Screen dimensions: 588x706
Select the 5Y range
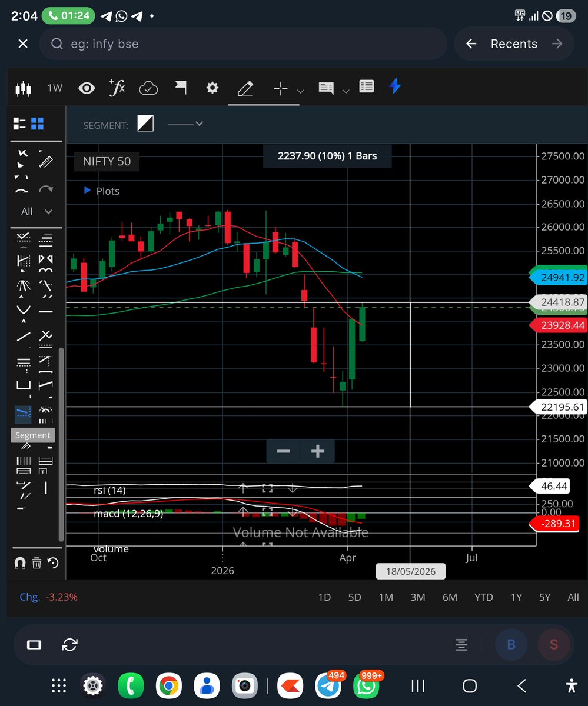(x=545, y=597)
